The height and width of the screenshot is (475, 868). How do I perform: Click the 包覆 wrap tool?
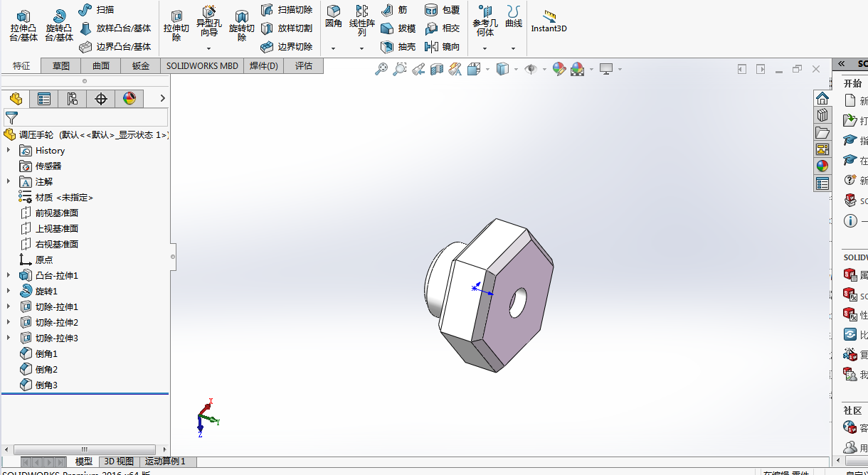click(442, 10)
